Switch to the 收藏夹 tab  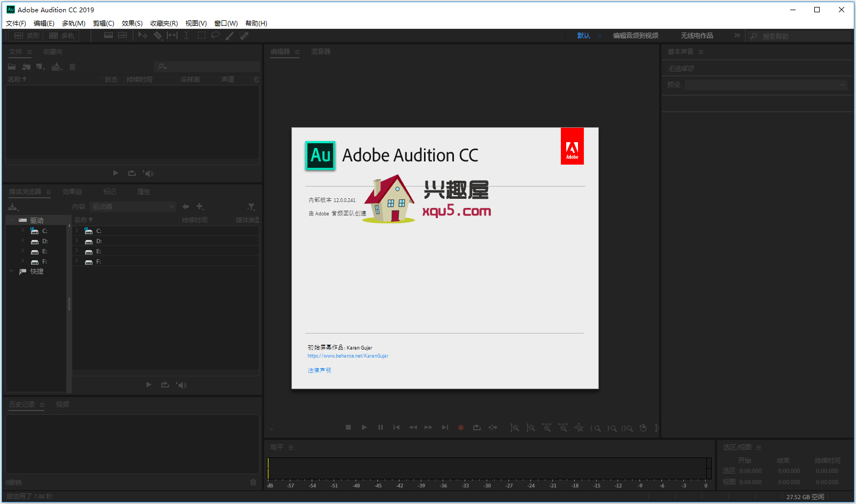tap(53, 52)
